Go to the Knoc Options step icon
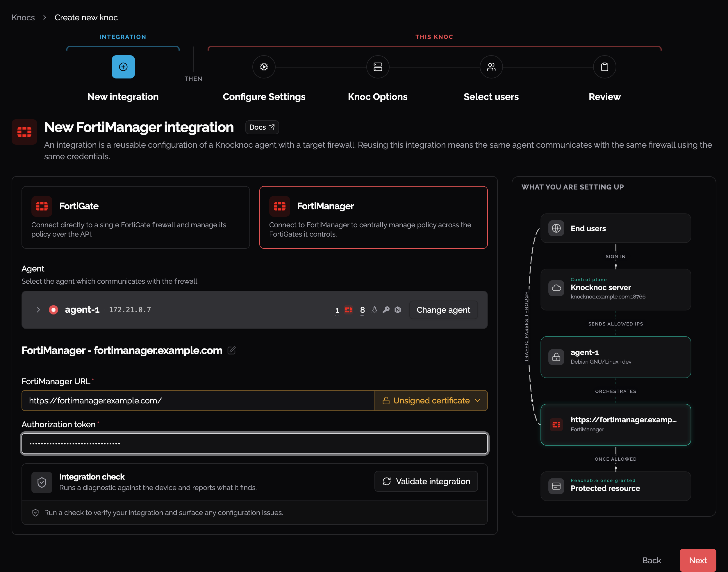This screenshot has width=728, height=572. click(x=378, y=67)
